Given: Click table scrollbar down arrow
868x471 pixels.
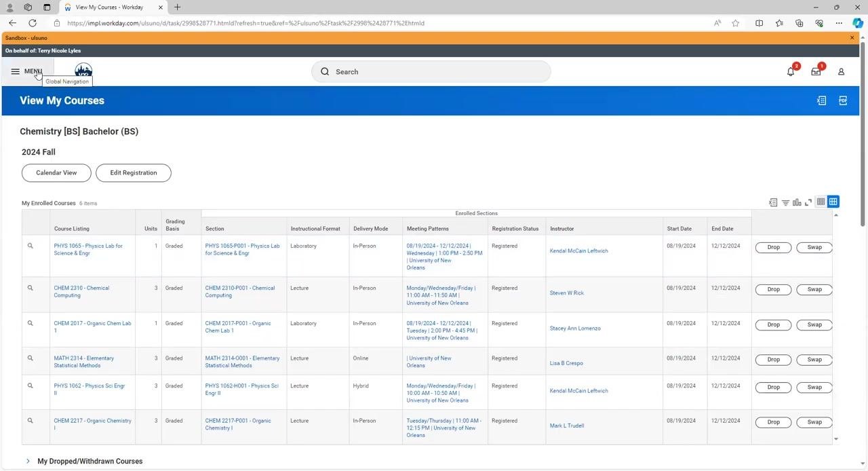Looking at the screenshot, I should pyautogui.click(x=835, y=439).
